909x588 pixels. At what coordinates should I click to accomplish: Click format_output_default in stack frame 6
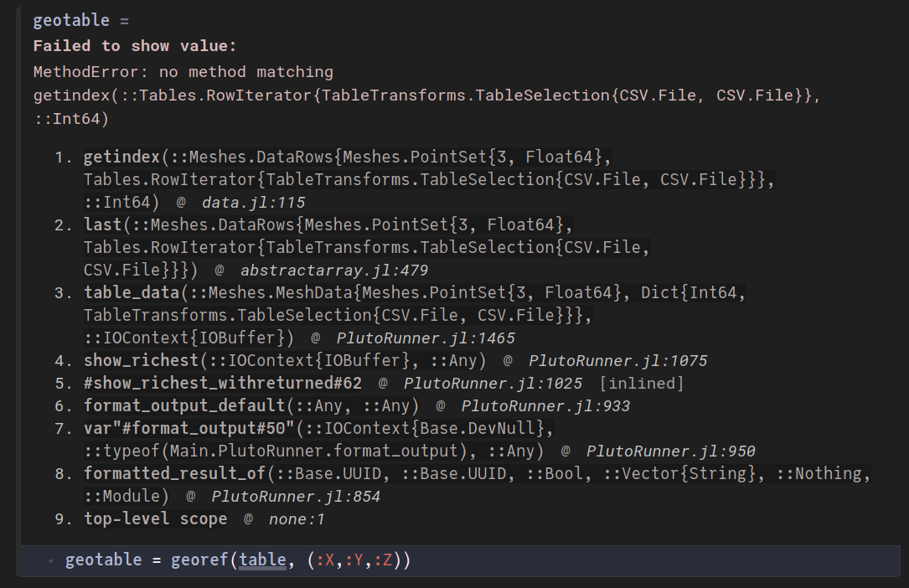pos(184,405)
